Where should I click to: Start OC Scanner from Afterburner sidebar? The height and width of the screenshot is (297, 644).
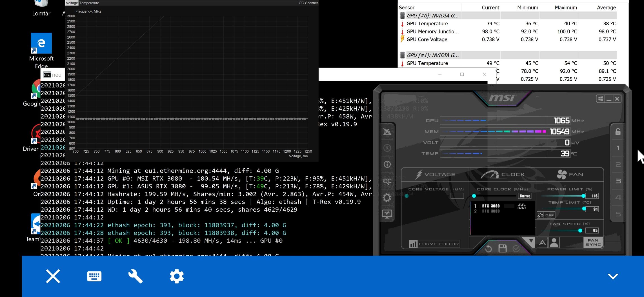tap(387, 181)
